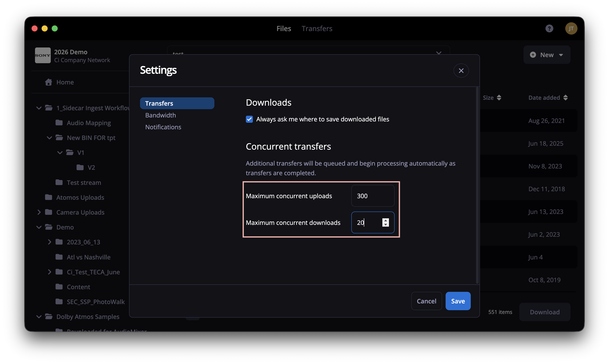
Task: Open Notifications settings section
Action: (x=163, y=127)
